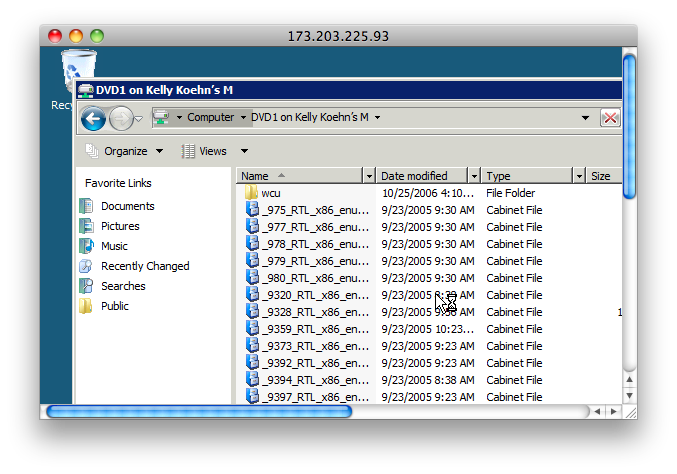
Task: Sort by the Size column header
Action: (x=604, y=176)
